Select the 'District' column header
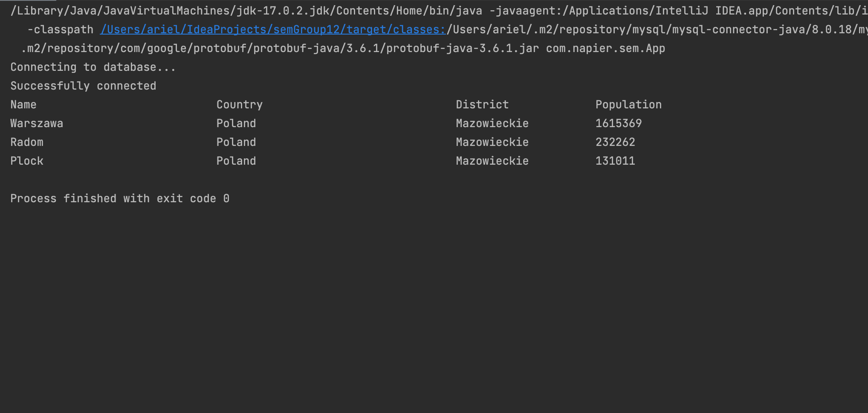The width and height of the screenshot is (868, 413). pos(482,105)
